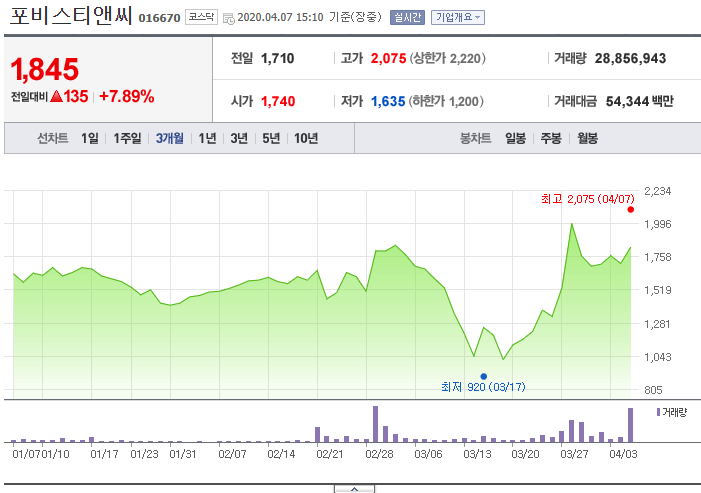
Task: Click the 2,234 price axis label
Action: coord(658,191)
